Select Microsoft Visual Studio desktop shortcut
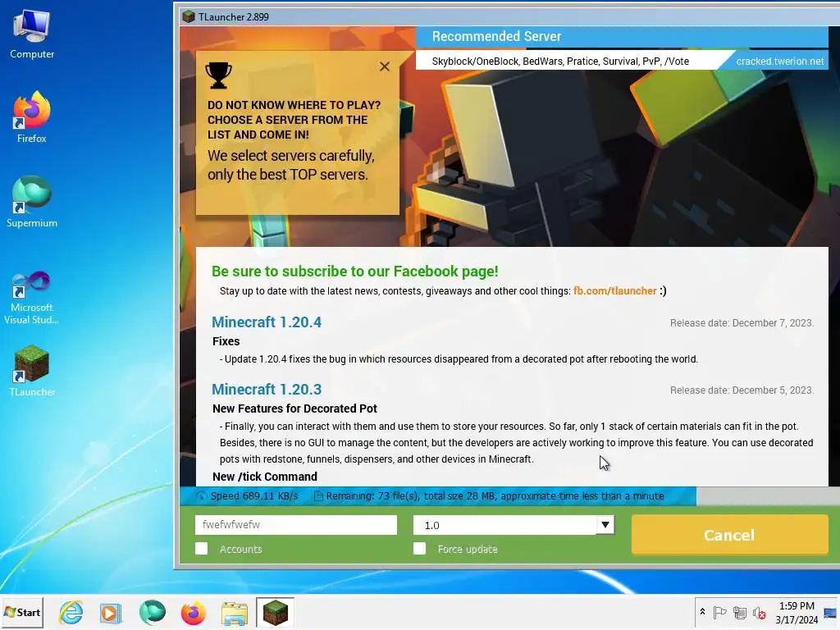The image size is (840, 630). [32, 298]
